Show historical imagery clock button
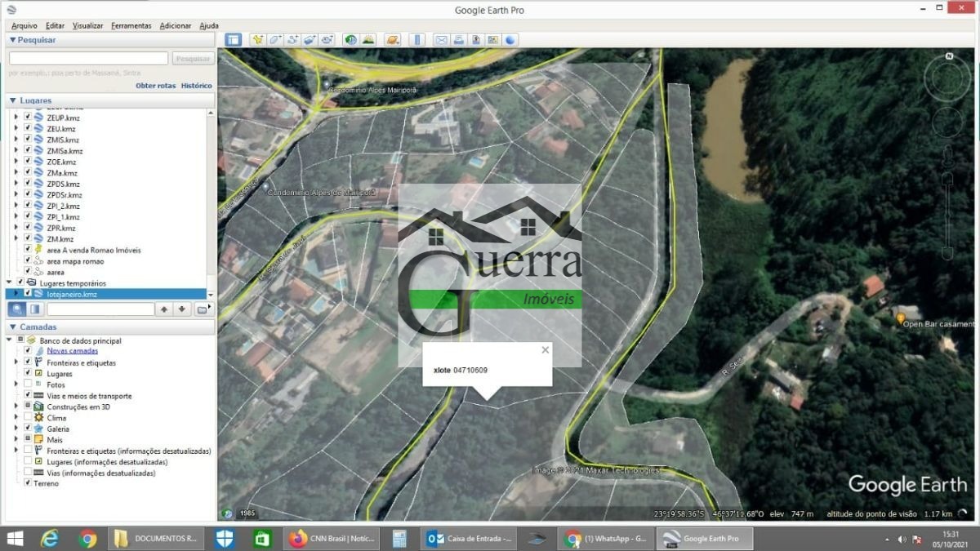The height and width of the screenshot is (551, 980). click(x=350, y=39)
